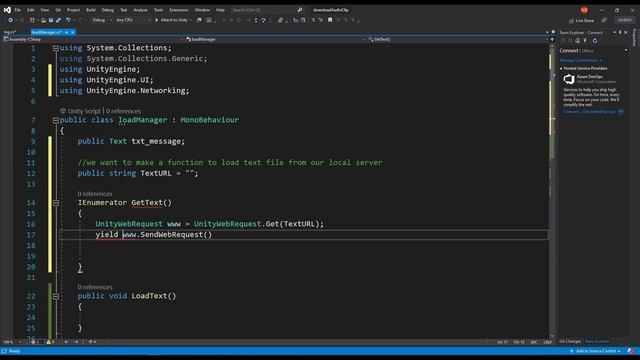
Task: Click the user account avatar
Action: pos(584,10)
